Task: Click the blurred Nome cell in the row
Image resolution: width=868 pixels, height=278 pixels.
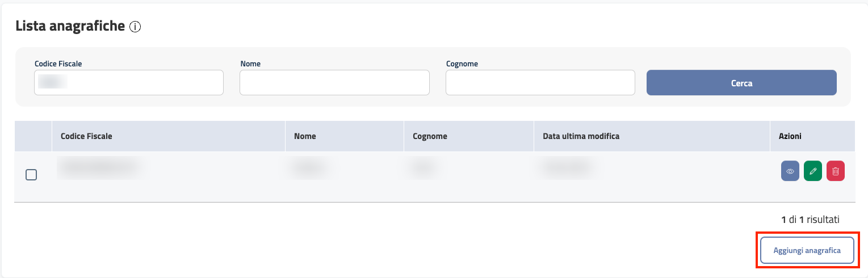Action: point(310,167)
